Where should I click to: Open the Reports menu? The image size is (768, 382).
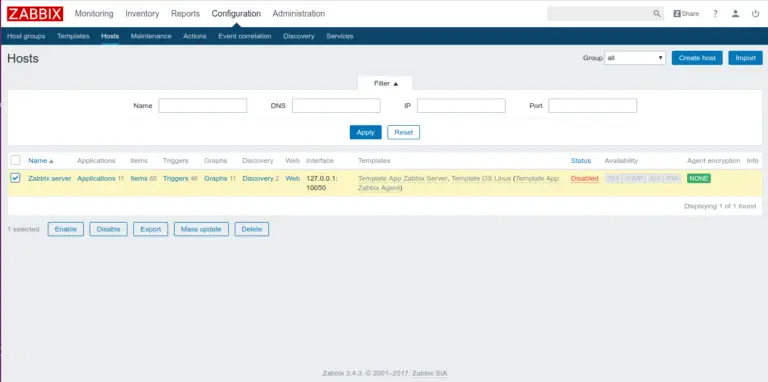[x=185, y=14]
